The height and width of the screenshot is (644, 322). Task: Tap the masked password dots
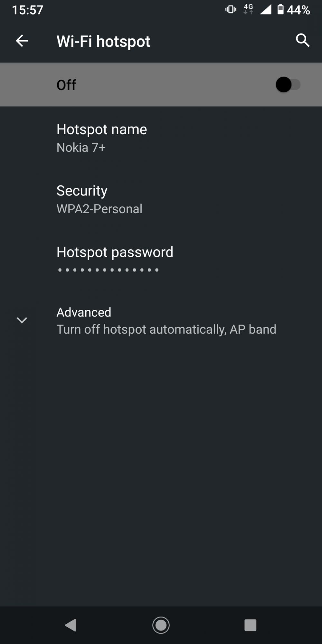tap(108, 270)
